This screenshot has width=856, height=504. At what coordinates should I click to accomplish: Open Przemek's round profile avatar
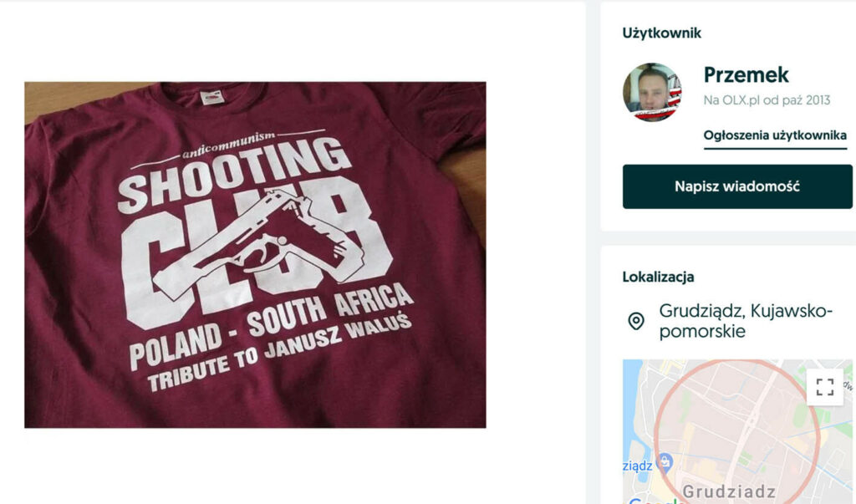coord(652,92)
